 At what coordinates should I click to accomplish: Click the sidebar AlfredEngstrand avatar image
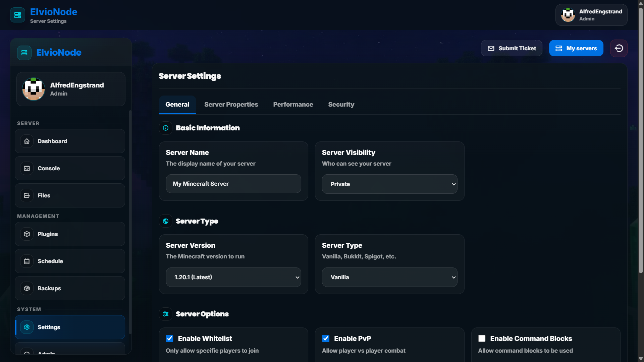(x=34, y=89)
